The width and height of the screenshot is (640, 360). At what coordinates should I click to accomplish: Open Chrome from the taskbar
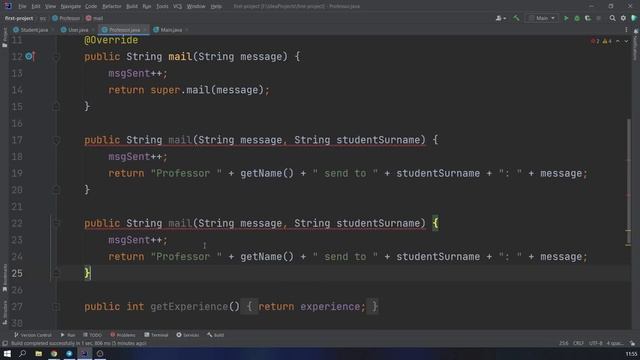coord(54,353)
